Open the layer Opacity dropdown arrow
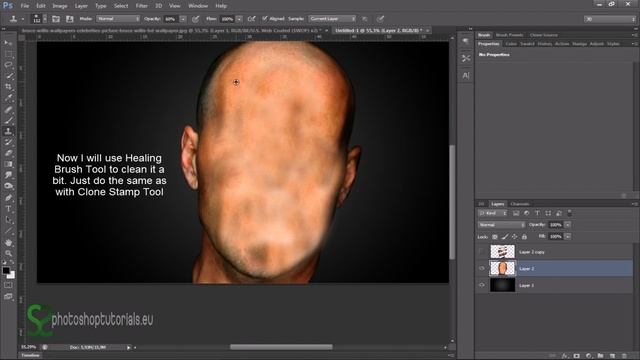The width and height of the screenshot is (640, 360). [568, 225]
